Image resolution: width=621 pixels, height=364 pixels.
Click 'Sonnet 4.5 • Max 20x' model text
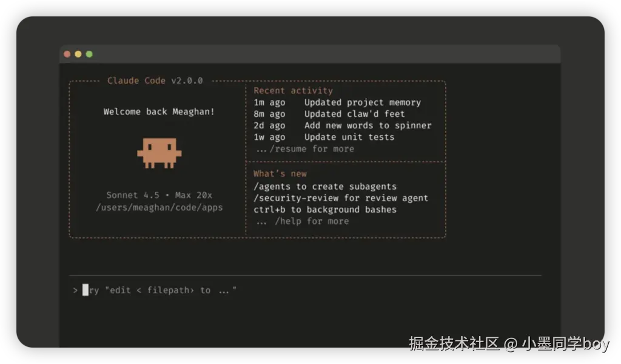pos(159,195)
